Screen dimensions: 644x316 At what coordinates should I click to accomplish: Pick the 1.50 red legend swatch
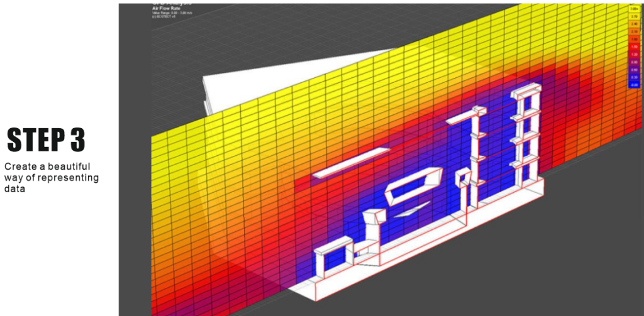[x=633, y=47]
